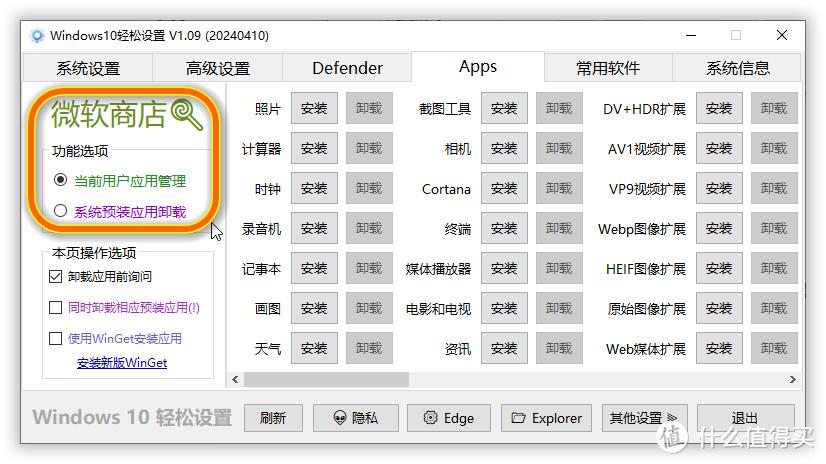Screen dimensions: 826x464
Task: Uninstall the 照片 app
Action: coord(369,108)
